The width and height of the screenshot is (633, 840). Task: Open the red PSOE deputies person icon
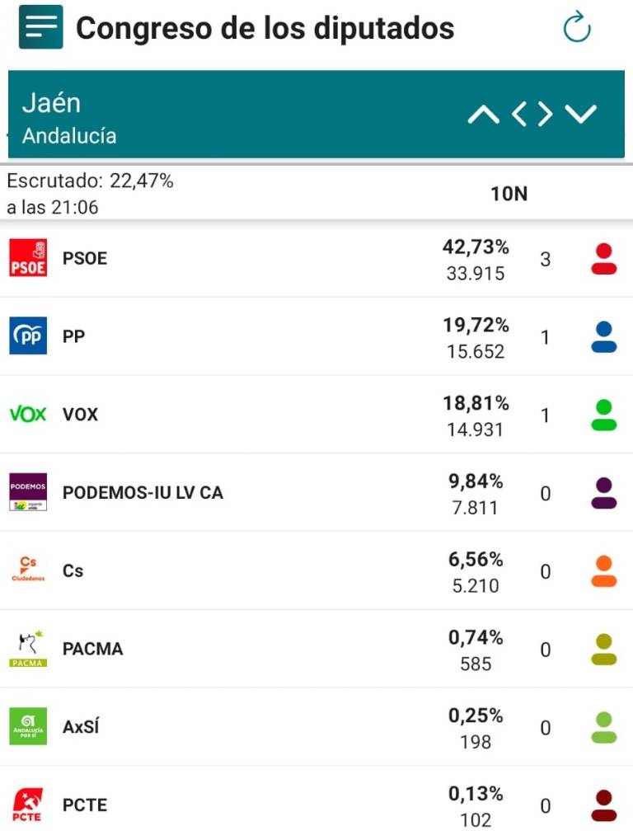[x=604, y=259]
